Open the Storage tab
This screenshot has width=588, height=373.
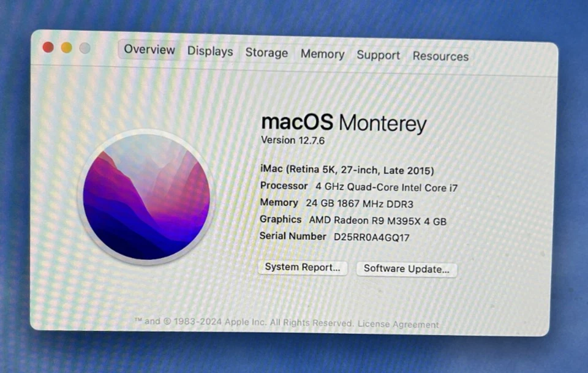[x=266, y=53]
